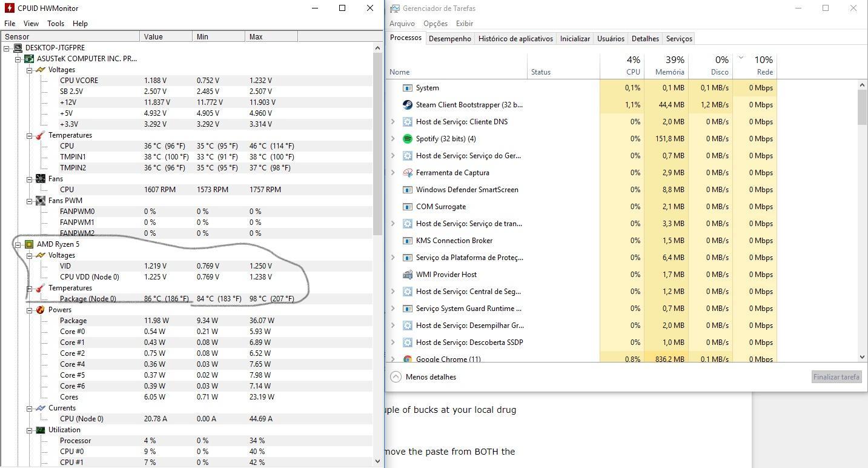The height and width of the screenshot is (468, 868).
Task: Open the Opções menu in Task Manager
Action: [436, 24]
